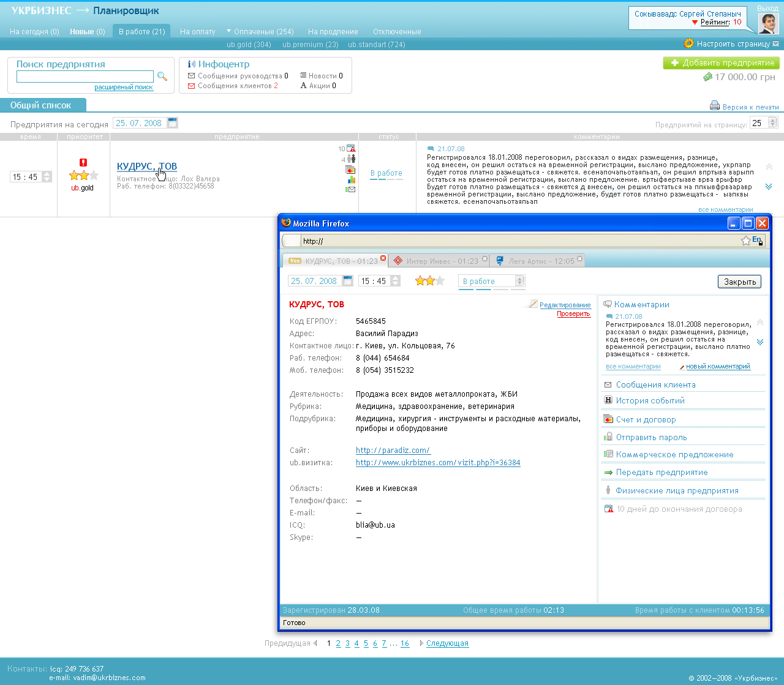Open the calendar icon beside the main list date
This screenshot has height=685, width=784.
[173, 123]
